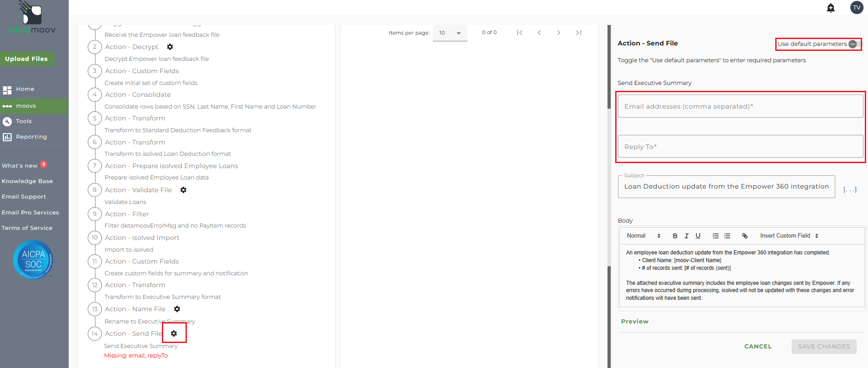Select step 3 Action - Custom Fields
This screenshot has width=868, height=368.
point(142,71)
